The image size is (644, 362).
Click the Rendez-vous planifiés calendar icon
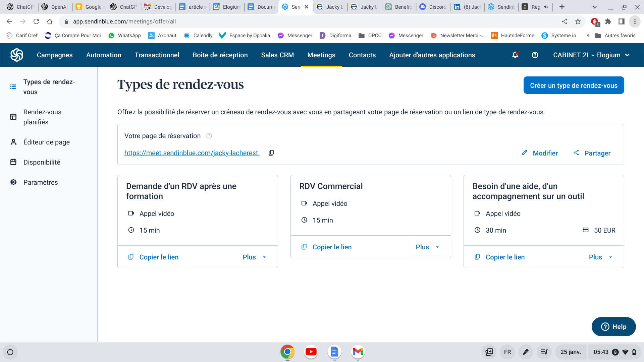coord(13,117)
